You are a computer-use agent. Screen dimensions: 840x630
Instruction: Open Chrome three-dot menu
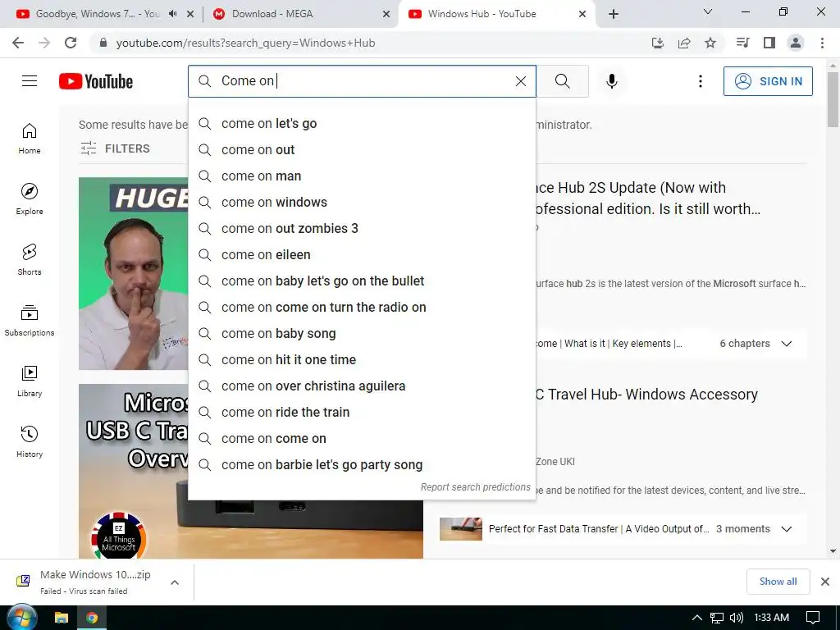pos(822,43)
